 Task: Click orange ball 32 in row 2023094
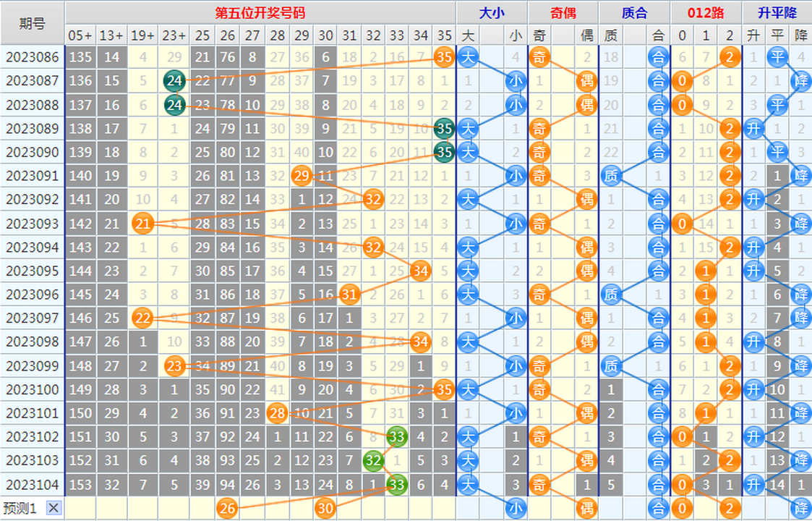click(373, 247)
